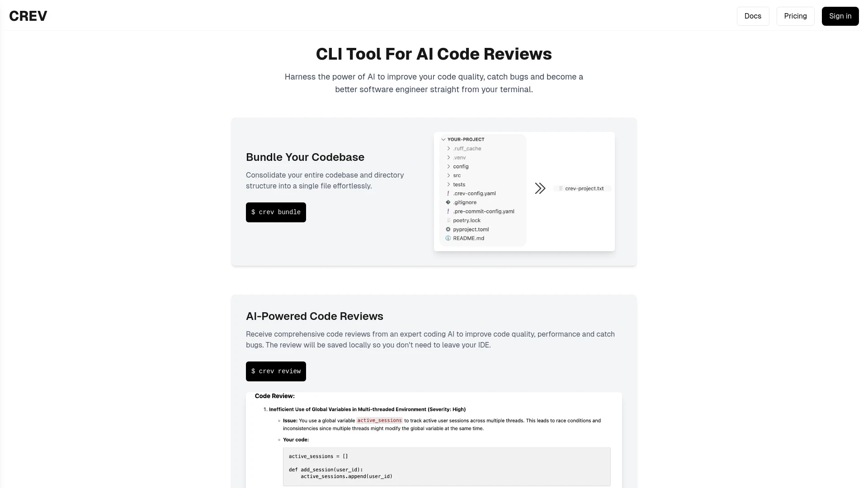Expand the YOUR-PROJECT directory tree

coord(443,140)
